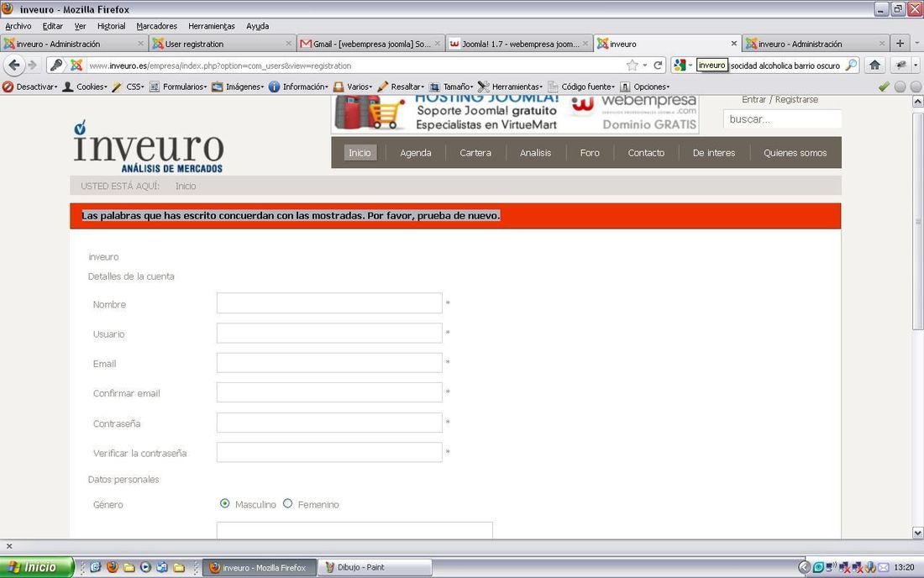
Task: Focus the Contraseña input field
Action: [x=329, y=423]
